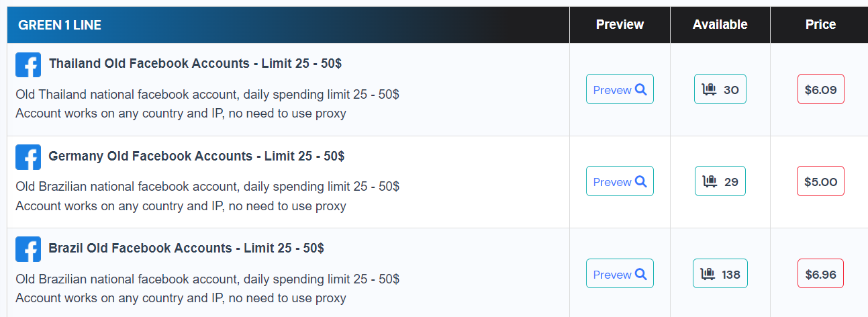Open the Germany Old Facebook Accounts title
The height and width of the screenshot is (317, 868).
(196, 156)
